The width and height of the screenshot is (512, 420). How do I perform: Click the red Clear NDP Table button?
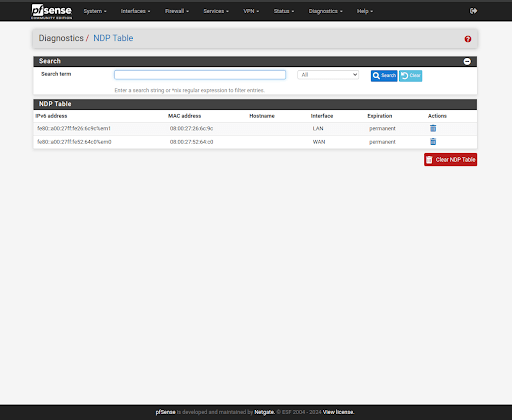pos(450,160)
